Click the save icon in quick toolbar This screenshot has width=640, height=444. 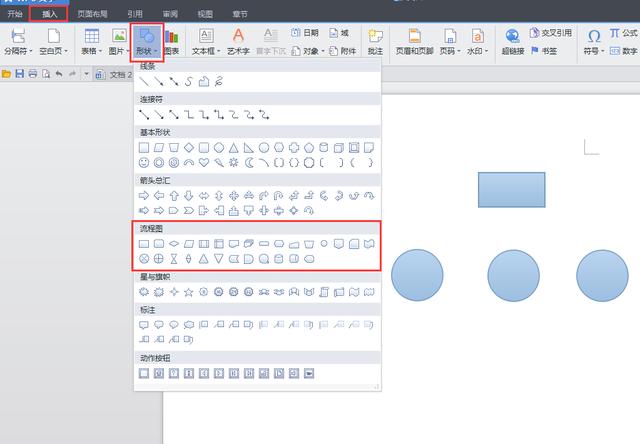(20, 73)
